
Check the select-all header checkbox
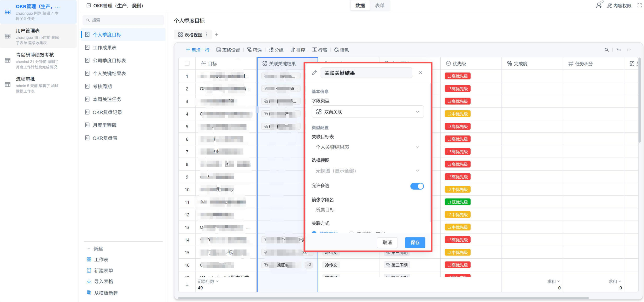(187, 63)
